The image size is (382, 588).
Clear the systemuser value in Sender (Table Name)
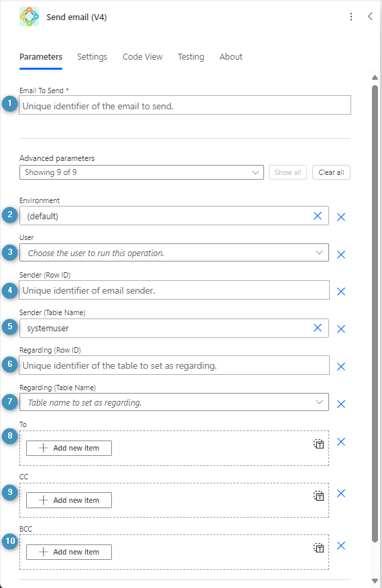pos(318,328)
